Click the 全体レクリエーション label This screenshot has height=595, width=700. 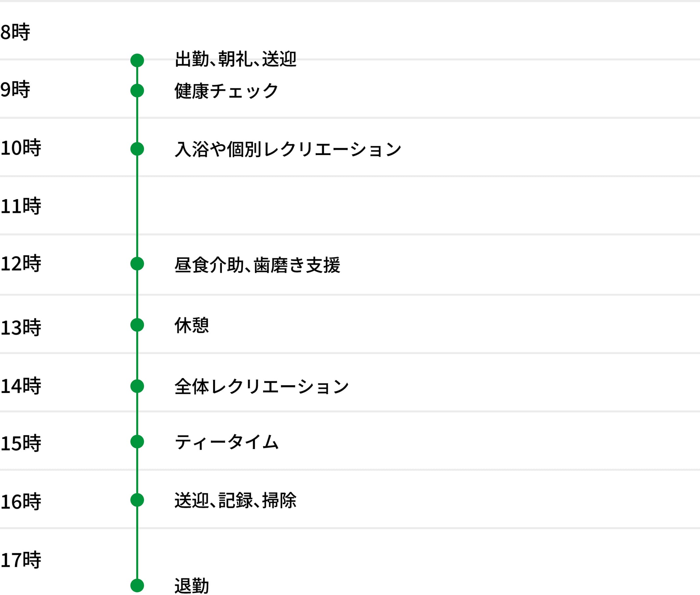tap(262, 387)
